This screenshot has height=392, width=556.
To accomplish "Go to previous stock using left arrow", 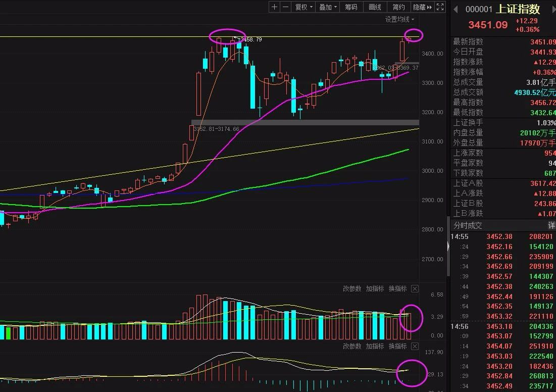I will [456, 10].
